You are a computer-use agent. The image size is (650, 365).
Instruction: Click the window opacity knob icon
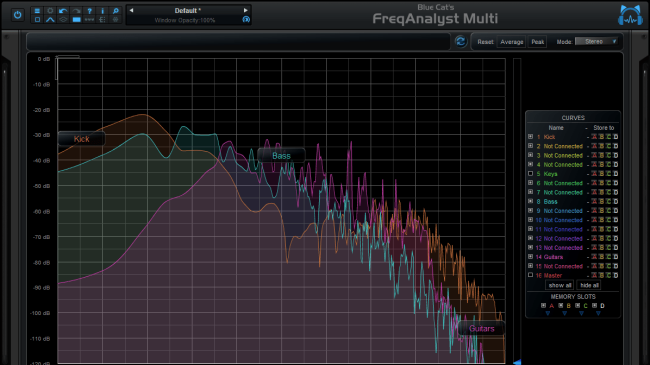[246, 19]
